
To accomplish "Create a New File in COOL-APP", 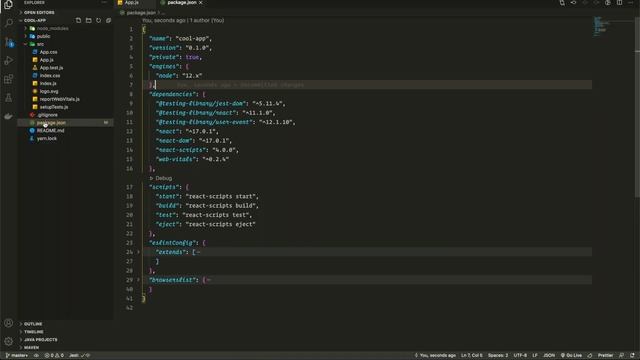I will tap(78, 20).
